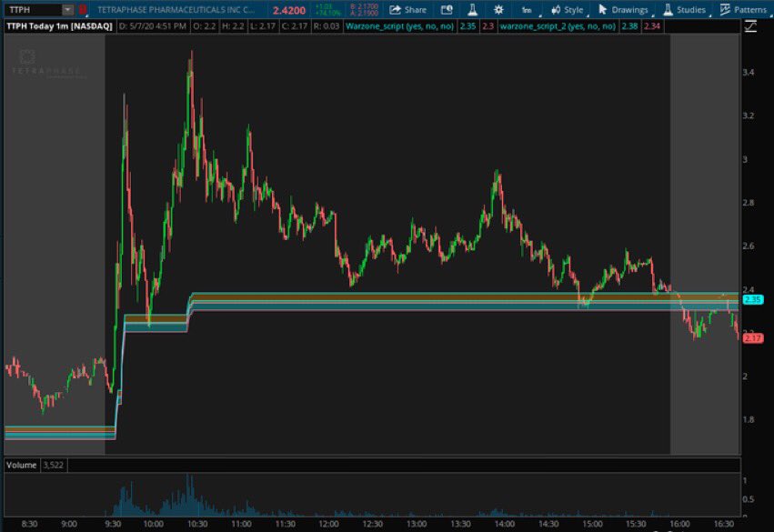
Task: Click the L: 2.17 low value
Action: coord(262,26)
